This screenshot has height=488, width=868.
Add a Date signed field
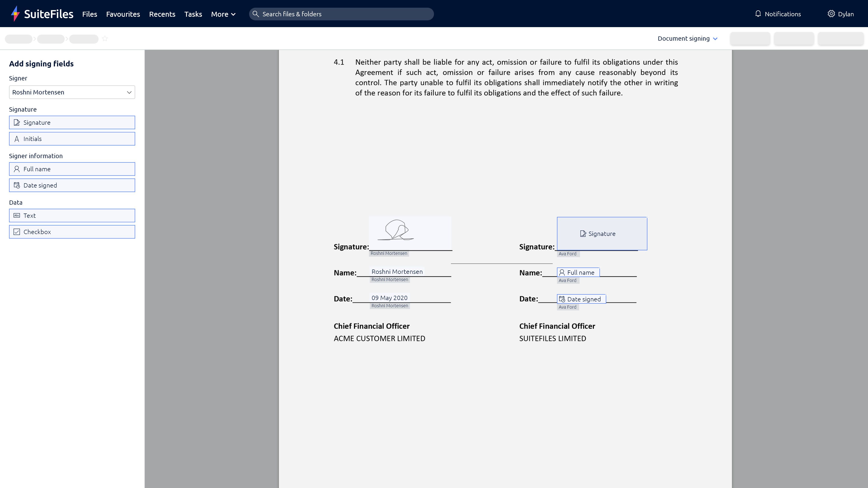click(x=72, y=185)
